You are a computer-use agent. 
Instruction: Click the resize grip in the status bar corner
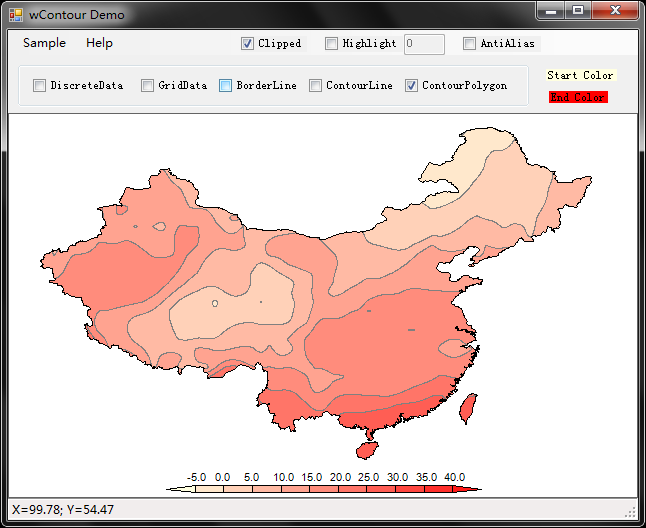tap(631, 511)
